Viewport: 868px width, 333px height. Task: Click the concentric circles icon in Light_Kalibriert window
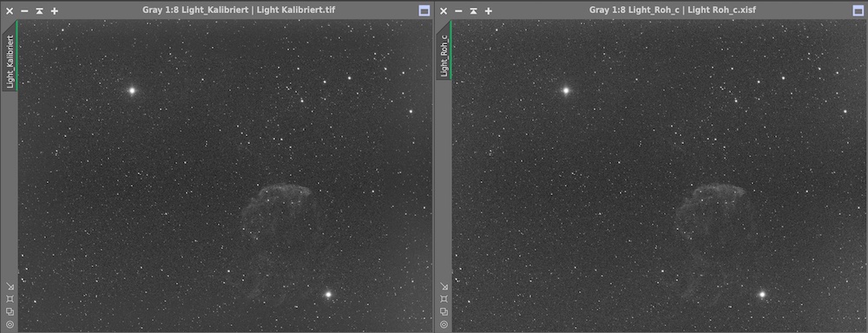pos(10,324)
